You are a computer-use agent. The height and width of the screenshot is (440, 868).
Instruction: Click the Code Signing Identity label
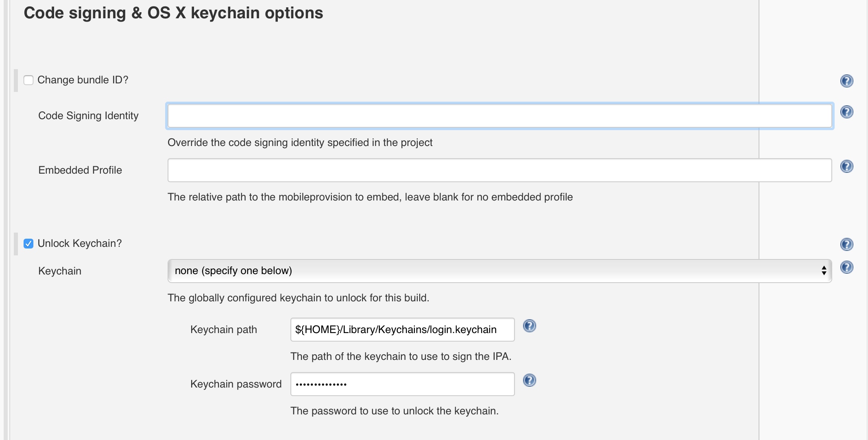(x=88, y=116)
